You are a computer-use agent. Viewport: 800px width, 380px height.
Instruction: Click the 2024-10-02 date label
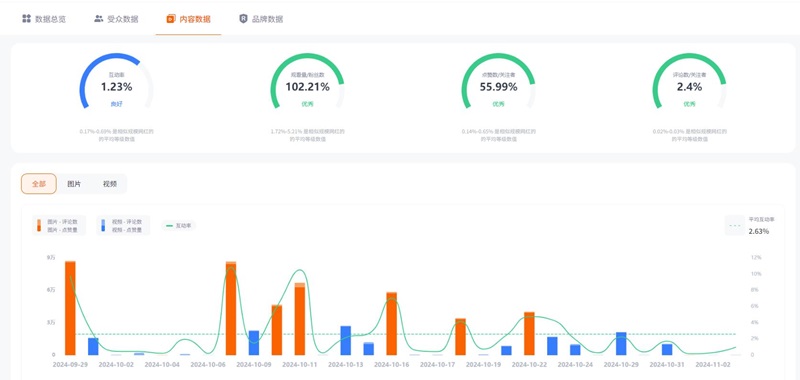[116, 365]
